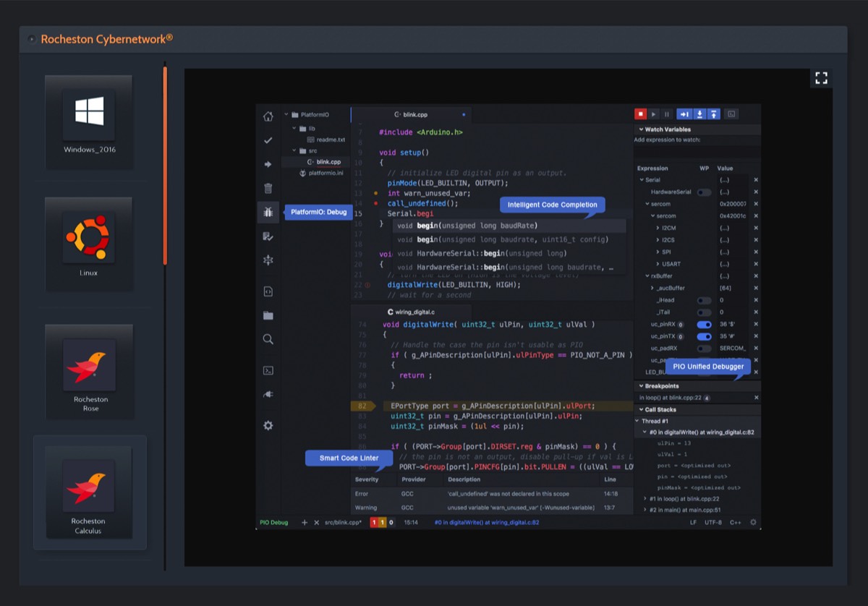The image size is (868, 606).
Task: Select HardwareSerial::begin(unsigned long) completion
Action: [510, 253]
